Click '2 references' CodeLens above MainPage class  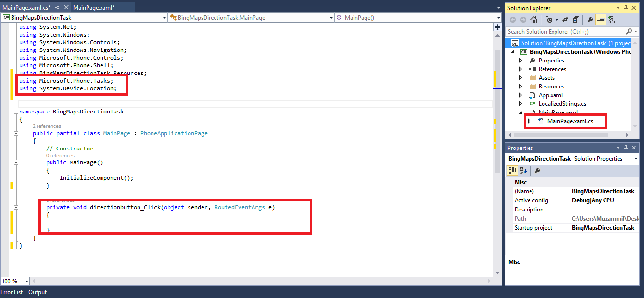[47, 126]
